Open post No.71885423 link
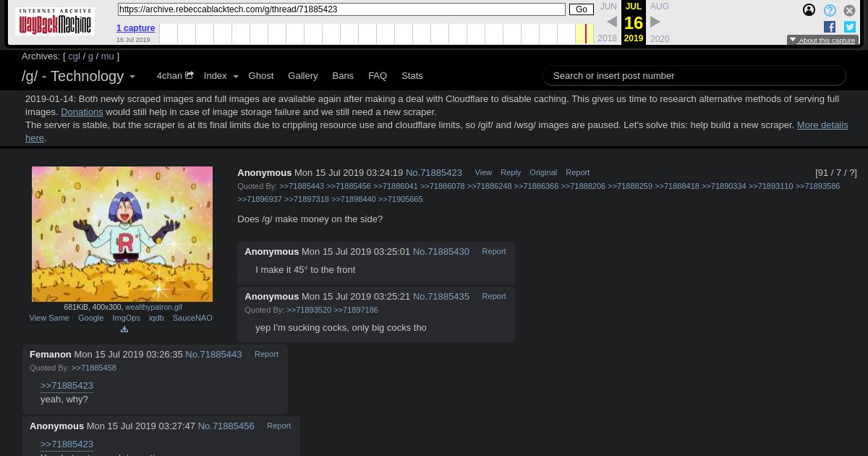The width and height of the screenshot is (868, 456). click(434, 172)
